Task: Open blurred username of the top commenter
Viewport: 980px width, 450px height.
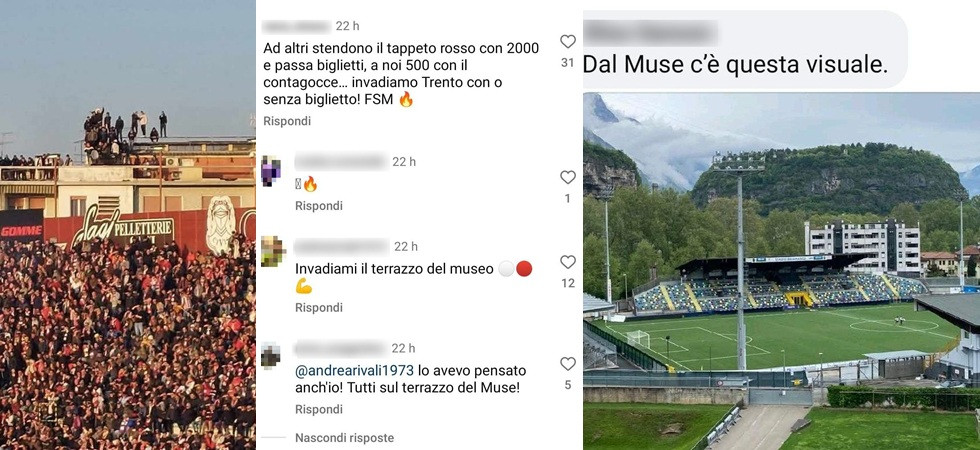Action: pyautogui.click(x=296, y=26)
